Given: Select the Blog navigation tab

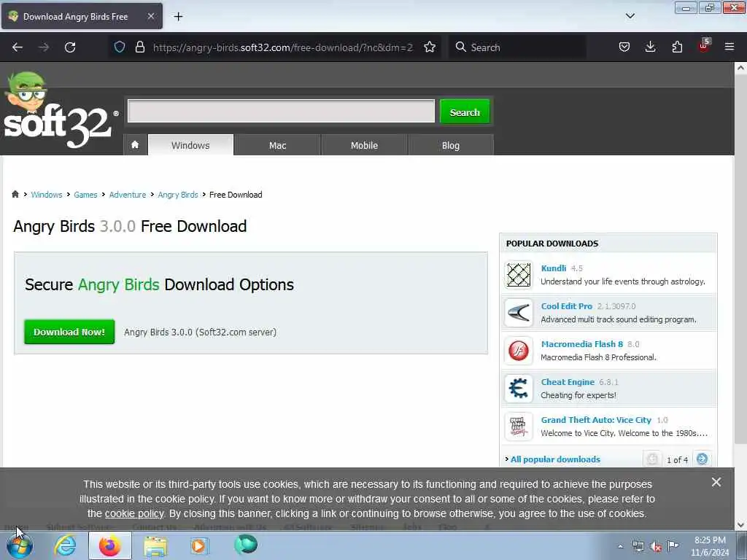Looking at the screenshot, I should pyautogui.click(x=451, y=145).
